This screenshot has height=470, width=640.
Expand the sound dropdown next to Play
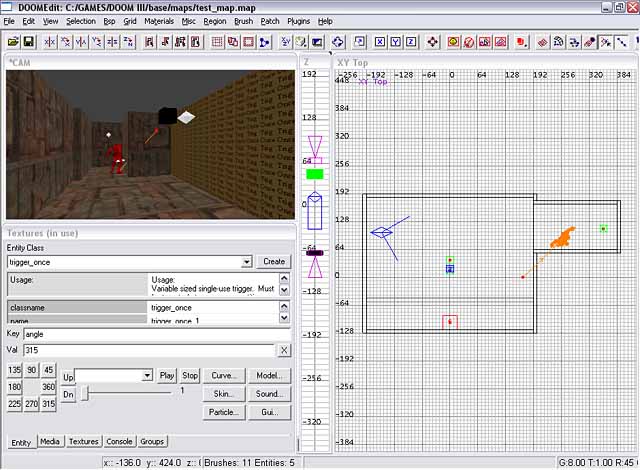(147, 375)
